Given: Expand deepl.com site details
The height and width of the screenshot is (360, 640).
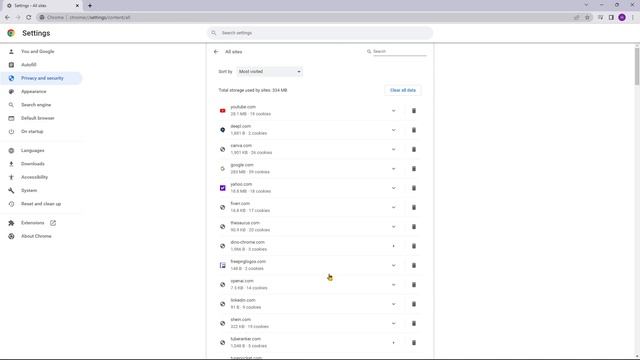Looking at the screenshot, I should point(393,130).
